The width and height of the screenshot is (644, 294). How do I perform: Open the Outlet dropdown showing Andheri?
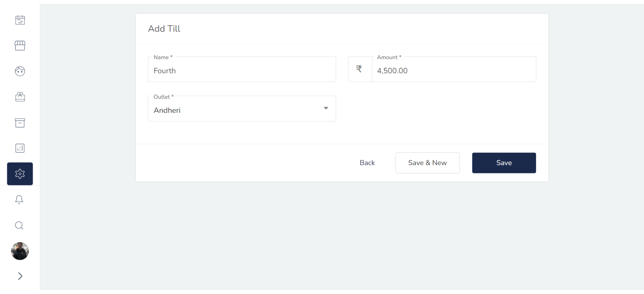coord(242,109)
